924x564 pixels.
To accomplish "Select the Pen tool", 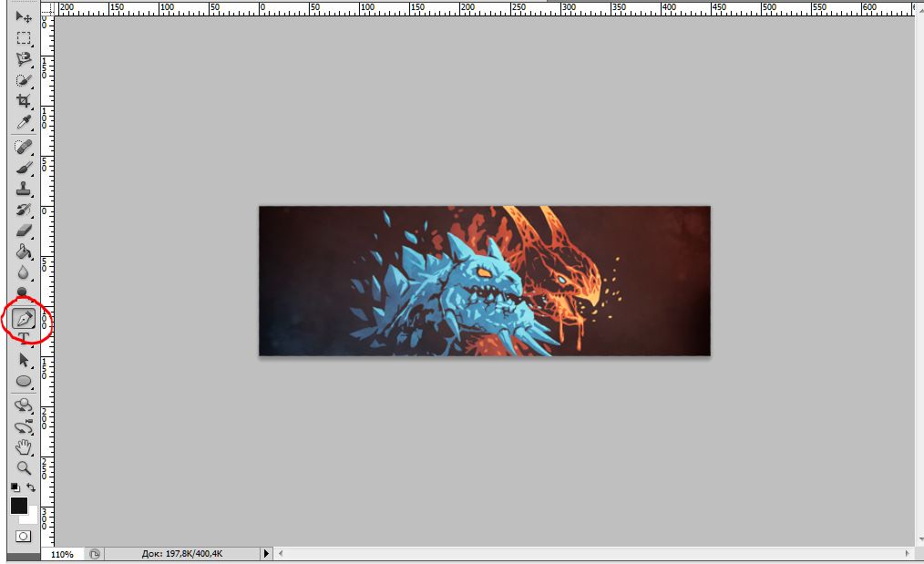I will (x=24, y=319).
